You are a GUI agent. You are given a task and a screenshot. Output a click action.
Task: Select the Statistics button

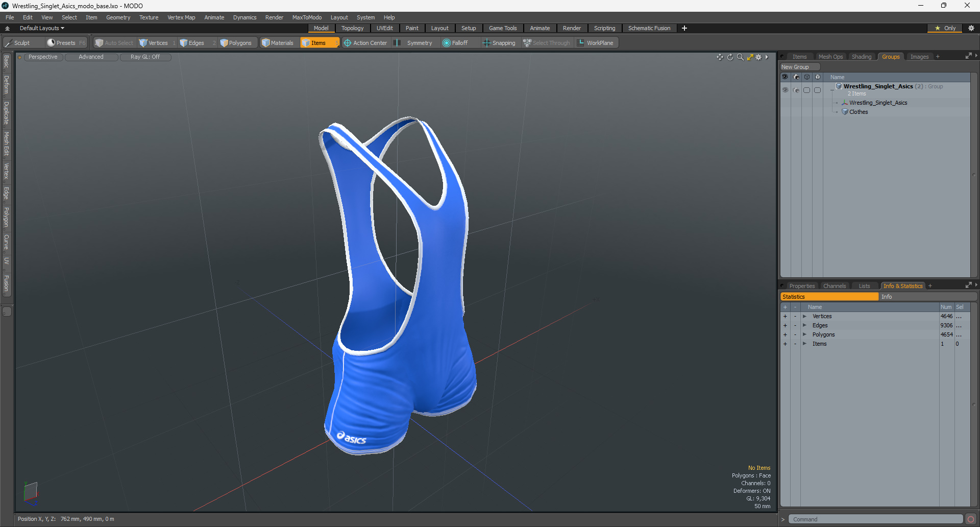[829, 297]
